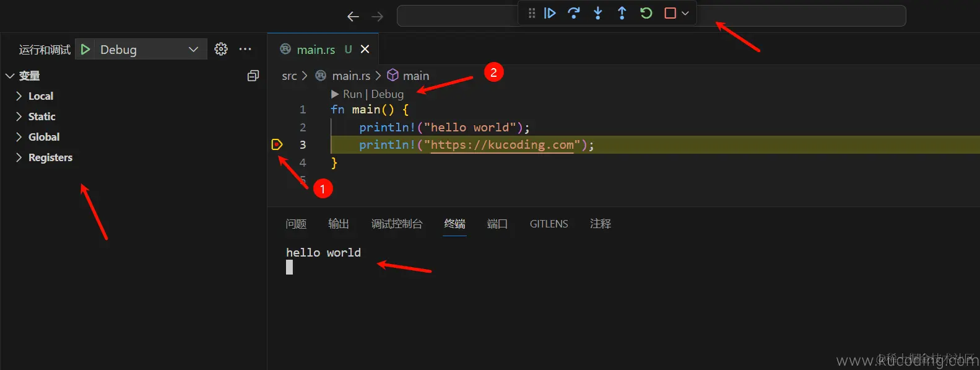Image resolution: width=980 pixels, height=370 pixels.
Task: Open launch.json via gear icon
Action: coord(221,49)
